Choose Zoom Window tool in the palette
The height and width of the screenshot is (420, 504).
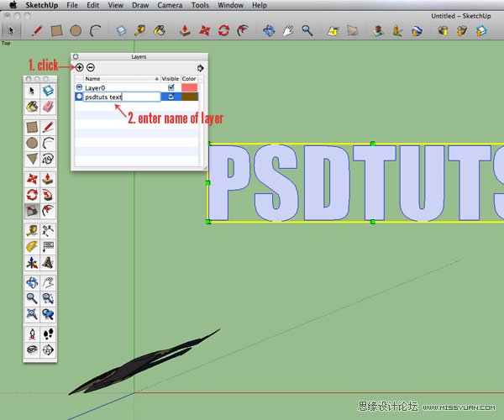[x=48, y=298]
